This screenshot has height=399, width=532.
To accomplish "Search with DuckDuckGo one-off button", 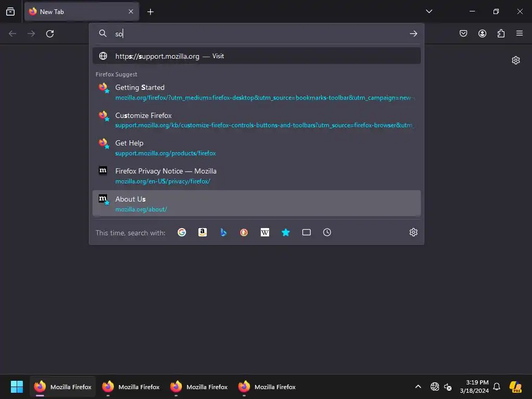I will pos(244,232).
